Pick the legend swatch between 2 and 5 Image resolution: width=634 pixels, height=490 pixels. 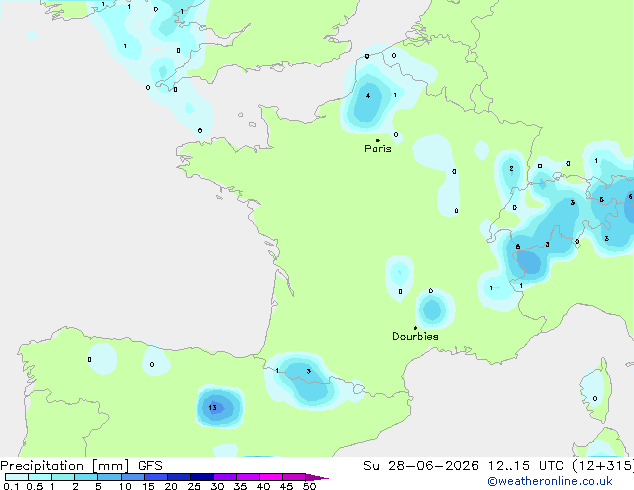[x=86, y=477]
